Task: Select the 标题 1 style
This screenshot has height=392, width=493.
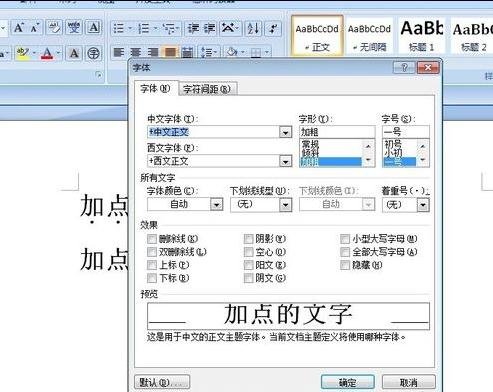Action: 422,36
